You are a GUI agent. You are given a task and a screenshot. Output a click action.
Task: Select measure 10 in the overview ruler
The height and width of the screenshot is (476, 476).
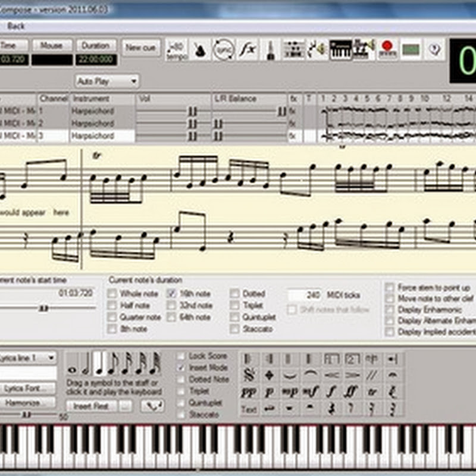(x=424, y=98)
